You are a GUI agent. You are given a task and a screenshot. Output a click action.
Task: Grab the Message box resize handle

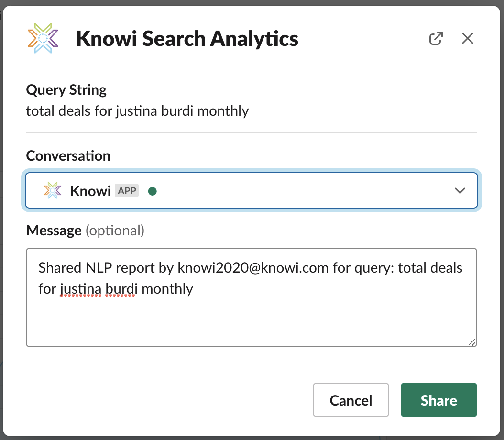[471, 341]
